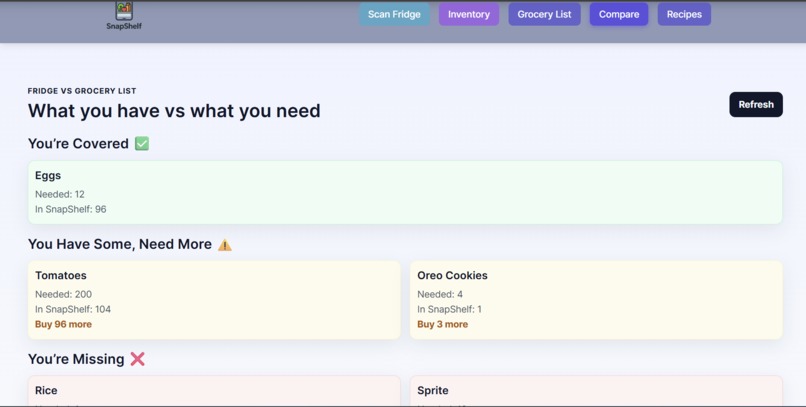Click the SnapShelf logo icon
Screen dimensions: 806x407
coord(124,11)
